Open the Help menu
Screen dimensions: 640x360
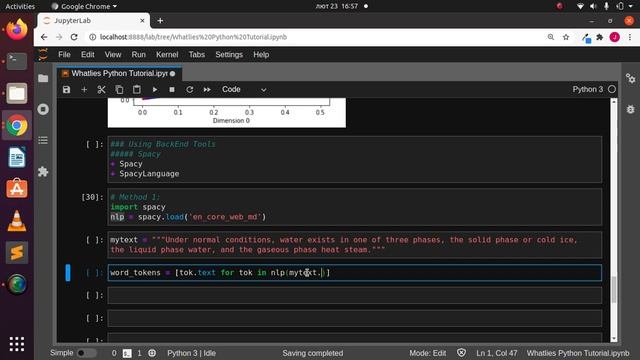click(x=261, y=55)
